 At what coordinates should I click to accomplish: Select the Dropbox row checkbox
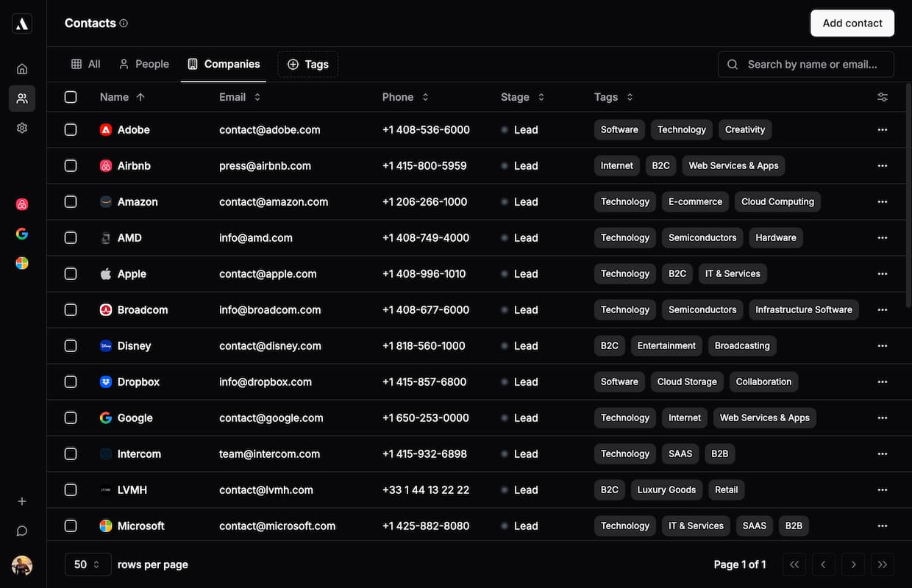coord(71,382)
